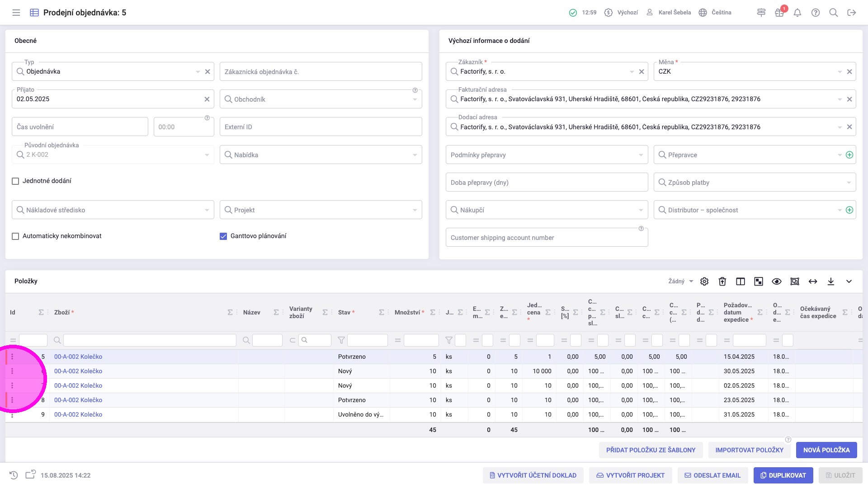The width and height of the screenshot is (868, 488).
Task: Download the Položky table data
Action: (831, 282)
